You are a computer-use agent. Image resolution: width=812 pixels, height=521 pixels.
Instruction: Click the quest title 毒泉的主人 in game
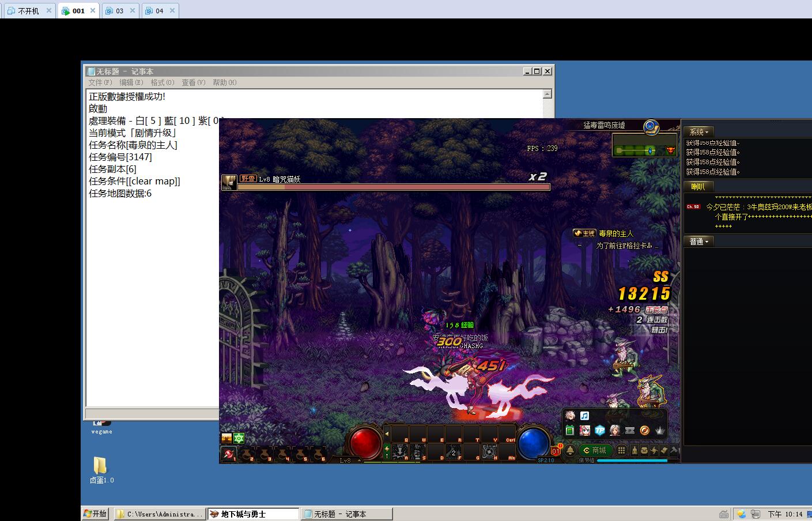615,233
